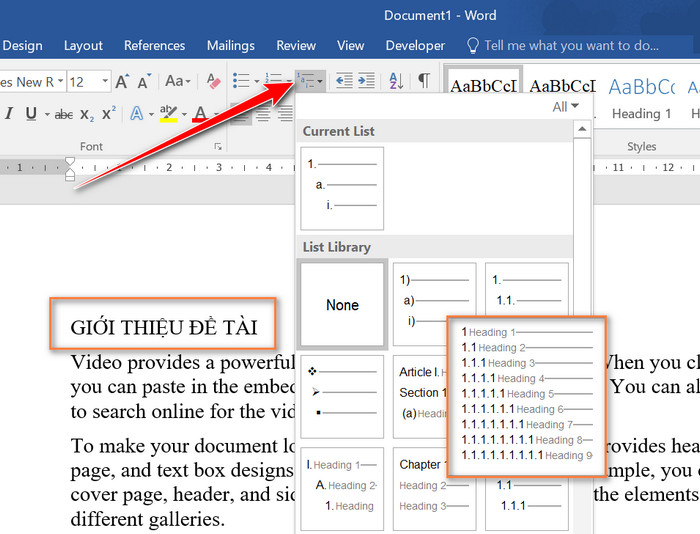Screen dimensions: 700x534
Task: Click the GIỚI THIỆU ĐỀ TÀI heading text
Action: (163, 327)
